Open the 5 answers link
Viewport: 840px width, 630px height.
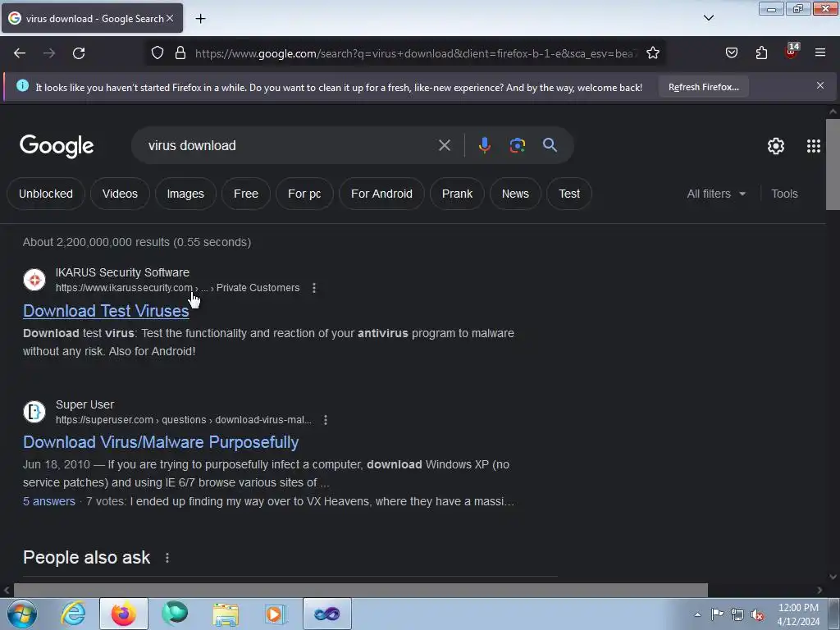[48, 501]
